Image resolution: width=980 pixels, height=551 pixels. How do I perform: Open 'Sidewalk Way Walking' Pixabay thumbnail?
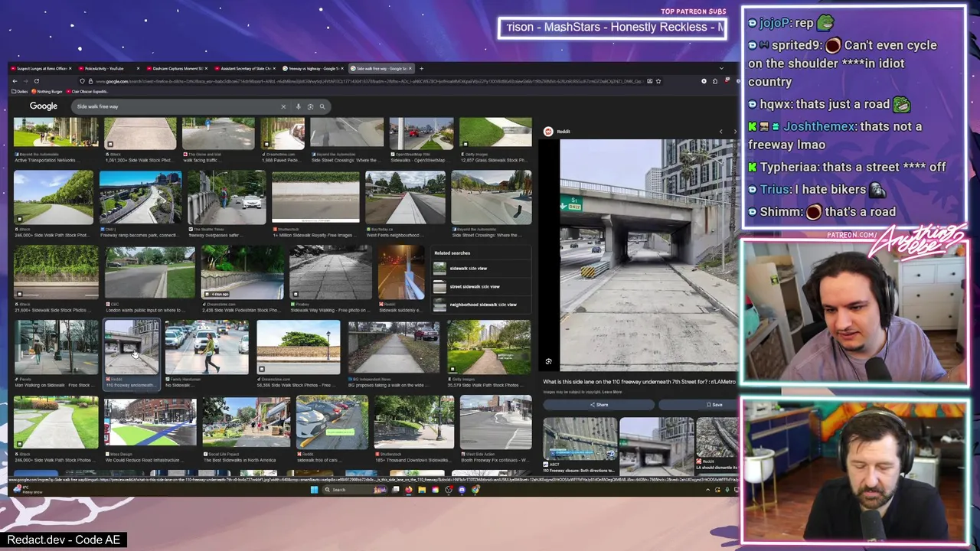pos(331,272)
